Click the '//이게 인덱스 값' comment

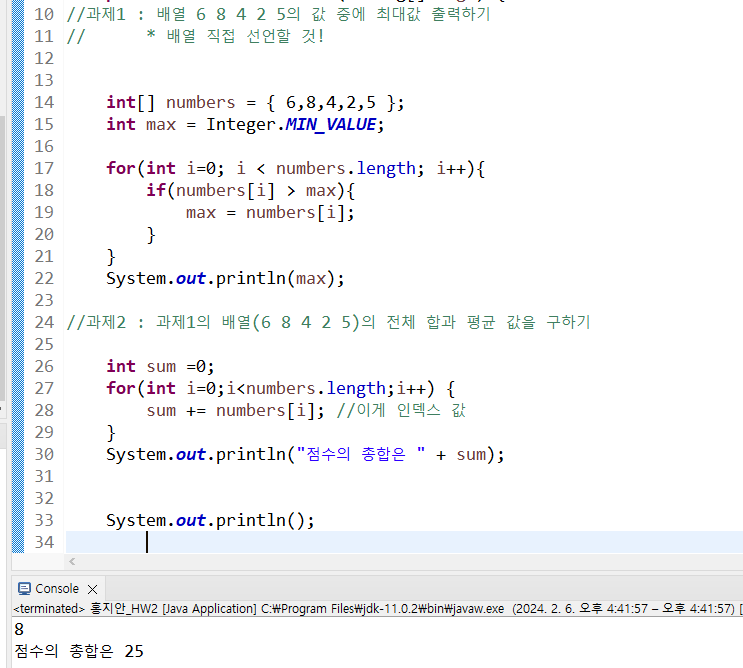click(x=401, y=410)
